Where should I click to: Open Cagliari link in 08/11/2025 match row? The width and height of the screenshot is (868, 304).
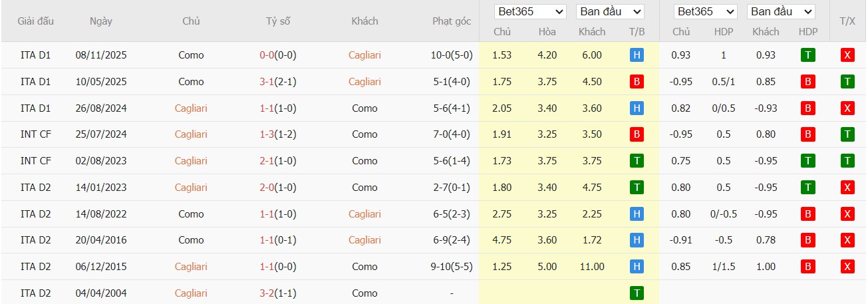pyautogui.click(x=364, y=55)
